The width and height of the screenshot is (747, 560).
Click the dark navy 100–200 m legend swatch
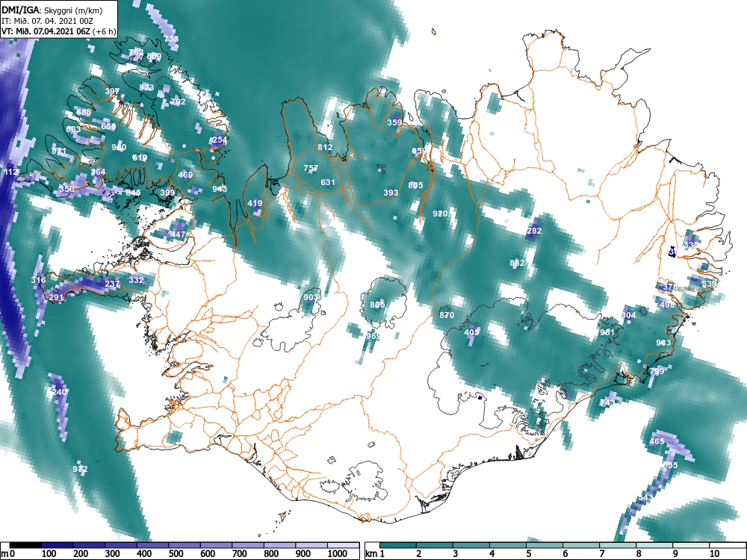coord(58,545)
